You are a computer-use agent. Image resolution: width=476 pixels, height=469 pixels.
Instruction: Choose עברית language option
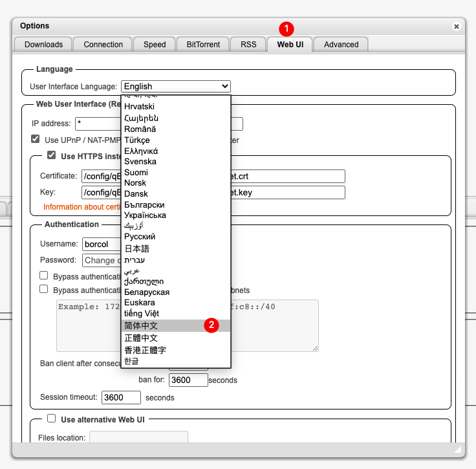[x=176, y=260]
